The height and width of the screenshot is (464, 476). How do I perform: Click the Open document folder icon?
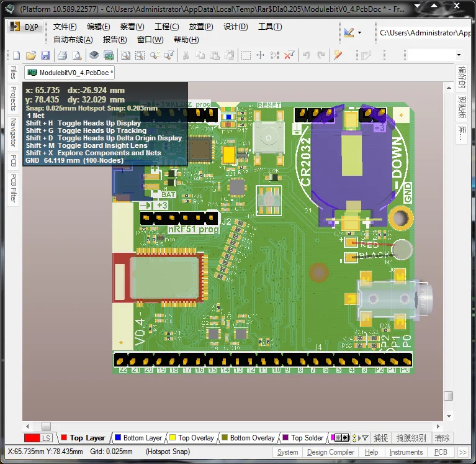(31, 55)
